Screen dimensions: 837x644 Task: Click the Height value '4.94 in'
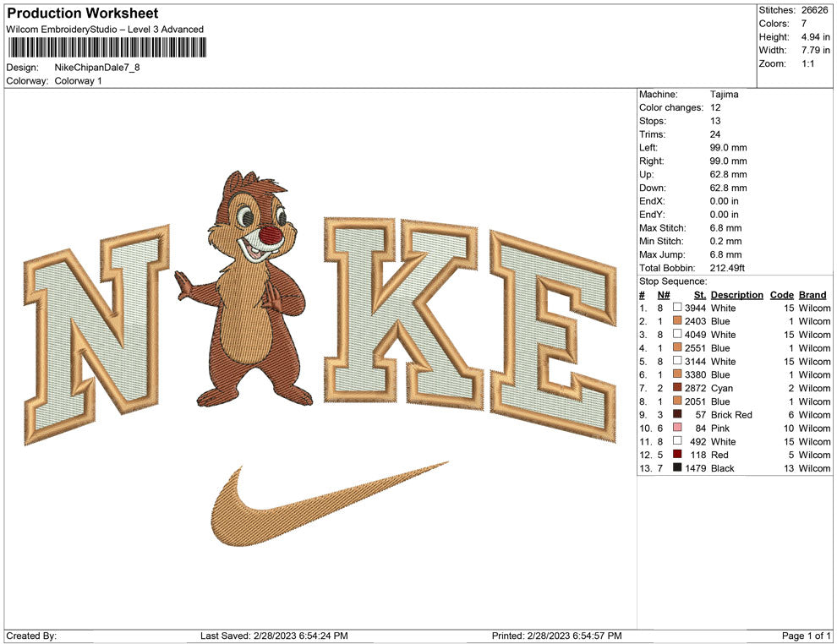[815, 37]
